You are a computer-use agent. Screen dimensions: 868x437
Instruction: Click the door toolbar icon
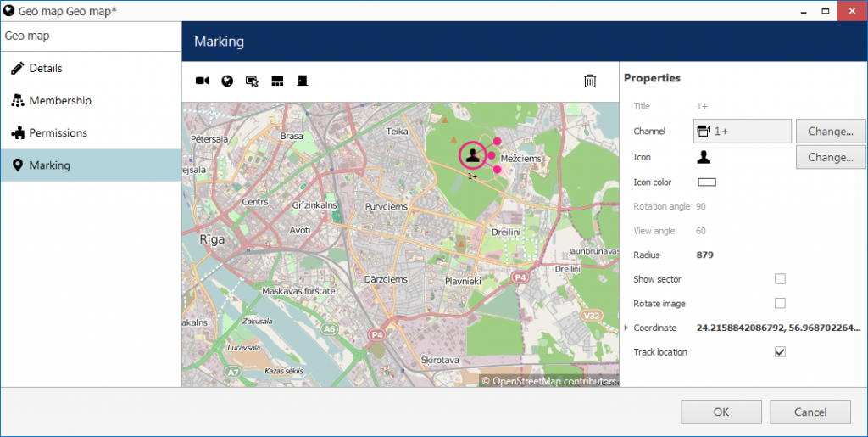pyautogui.click(x=303, y=81)
